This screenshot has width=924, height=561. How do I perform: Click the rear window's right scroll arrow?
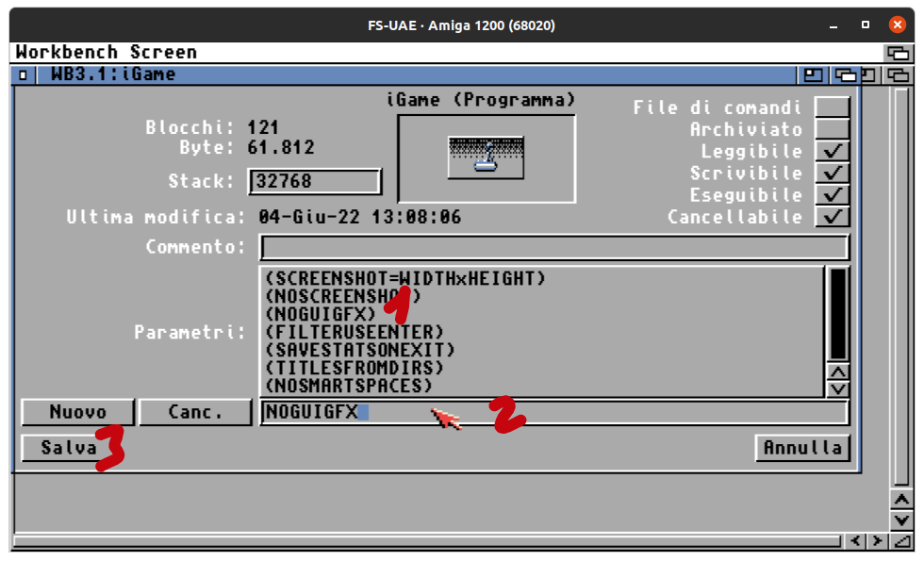878,540
